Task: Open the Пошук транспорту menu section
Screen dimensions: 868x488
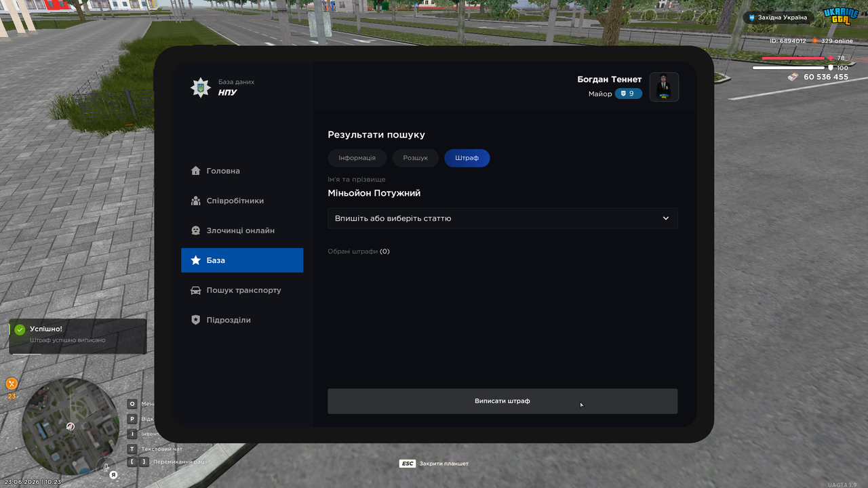Action: [x=242, y=290]
